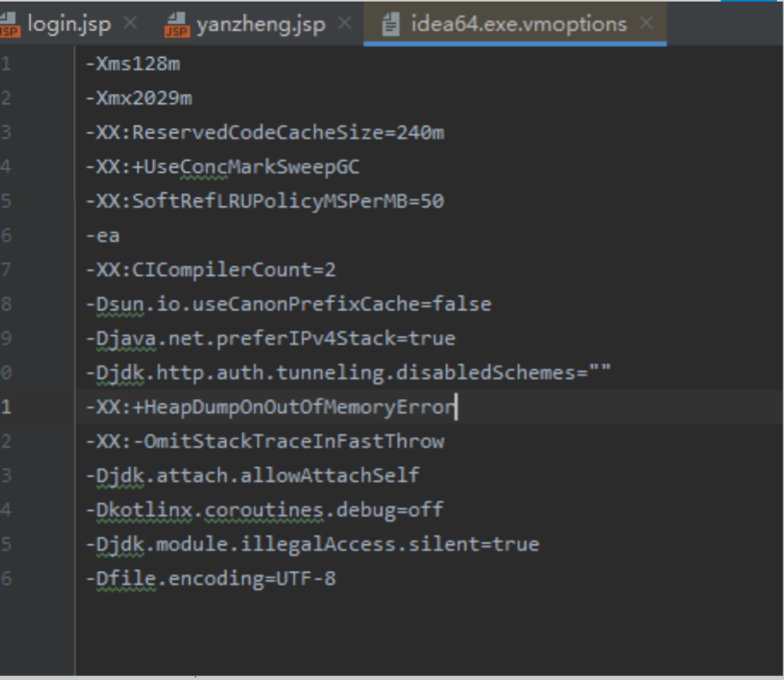Click the -Dkotlinx.coroutines.debug=off line

coord(265,510)
